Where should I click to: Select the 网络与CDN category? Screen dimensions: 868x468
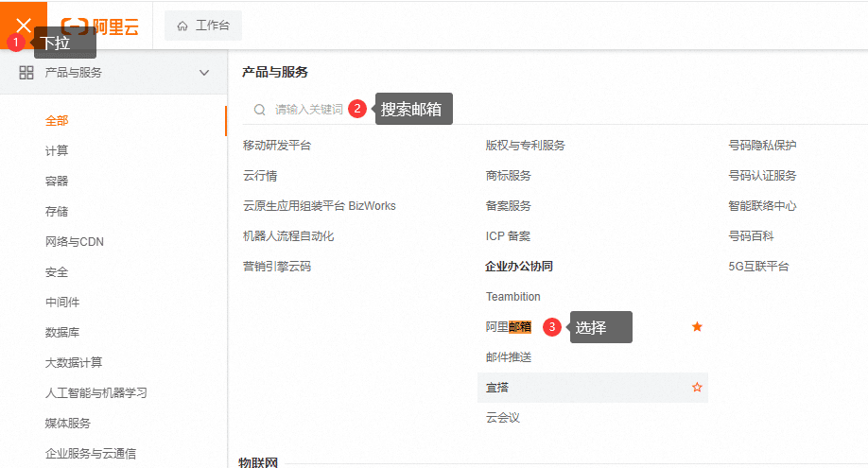tap(74, 241)
